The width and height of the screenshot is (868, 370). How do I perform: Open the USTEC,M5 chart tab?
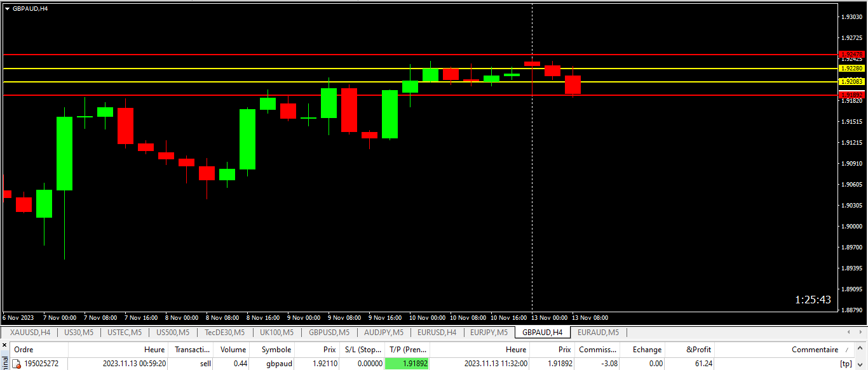pos(125,332)
